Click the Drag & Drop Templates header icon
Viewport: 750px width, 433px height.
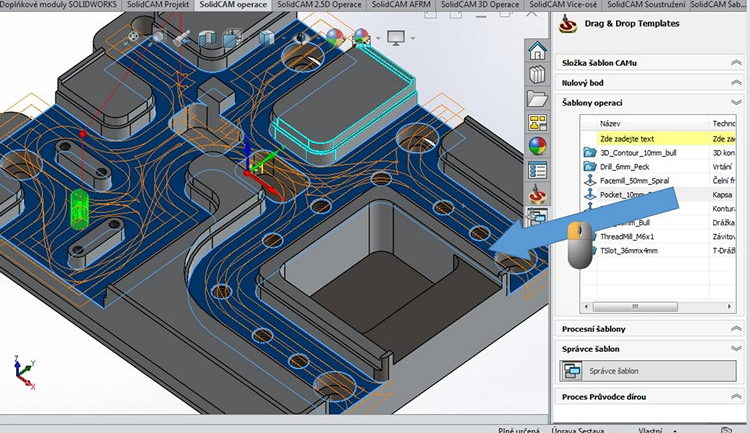567,23
